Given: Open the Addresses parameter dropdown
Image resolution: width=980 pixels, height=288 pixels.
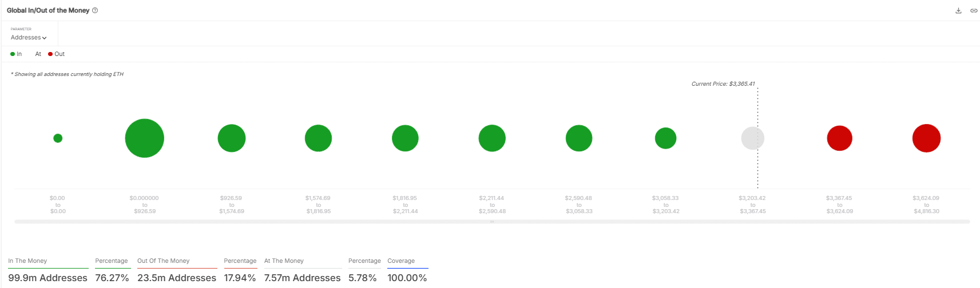Looking at the screenshot, I should (29, 38).
